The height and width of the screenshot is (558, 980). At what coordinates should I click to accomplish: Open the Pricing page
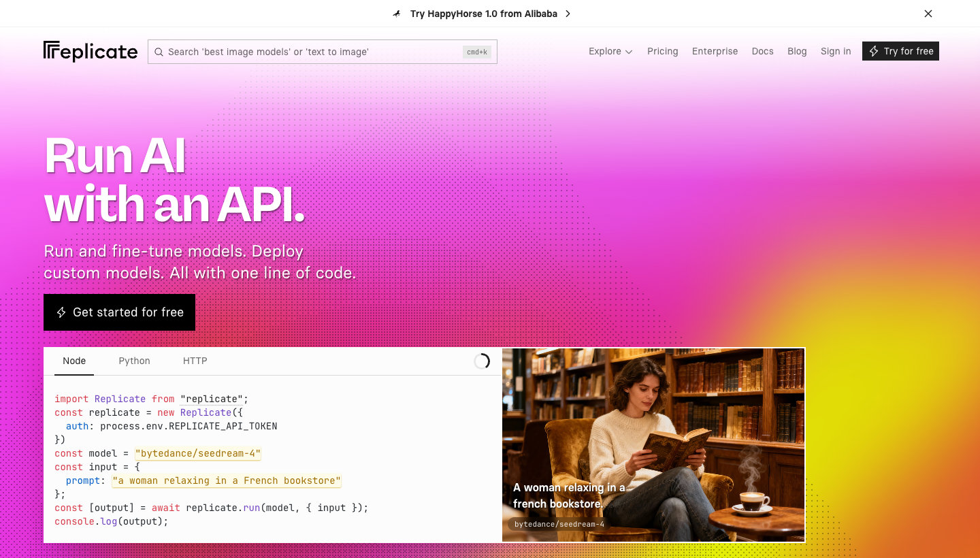663,51
